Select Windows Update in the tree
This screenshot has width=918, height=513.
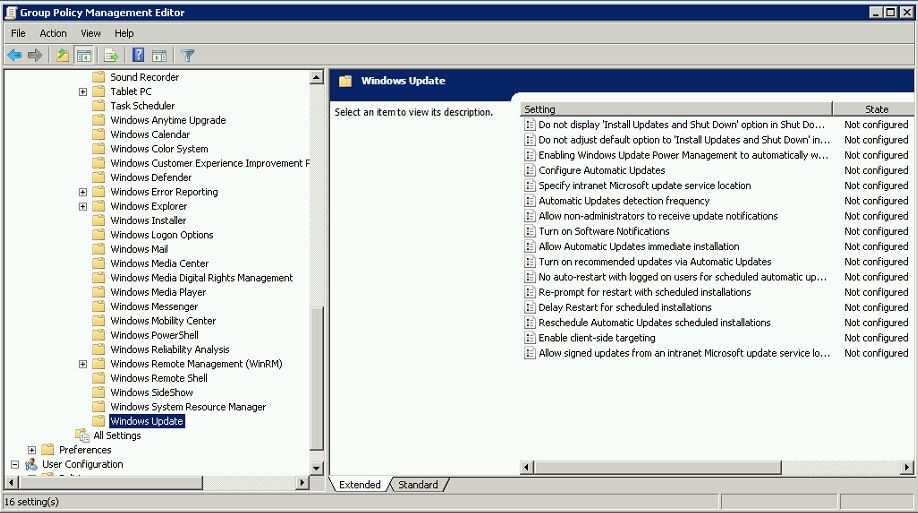click(147, 421)
